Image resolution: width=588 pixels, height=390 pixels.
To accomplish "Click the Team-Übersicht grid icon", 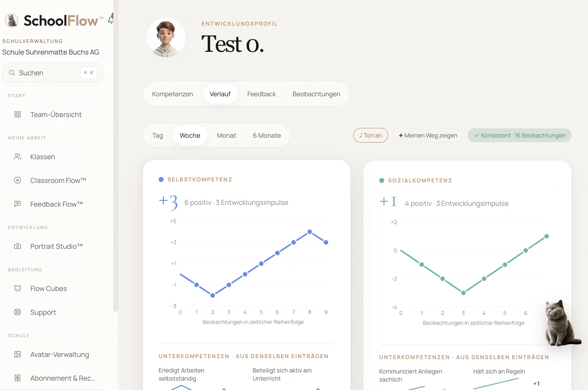I will pyautogui.click(x=18, y=114).
